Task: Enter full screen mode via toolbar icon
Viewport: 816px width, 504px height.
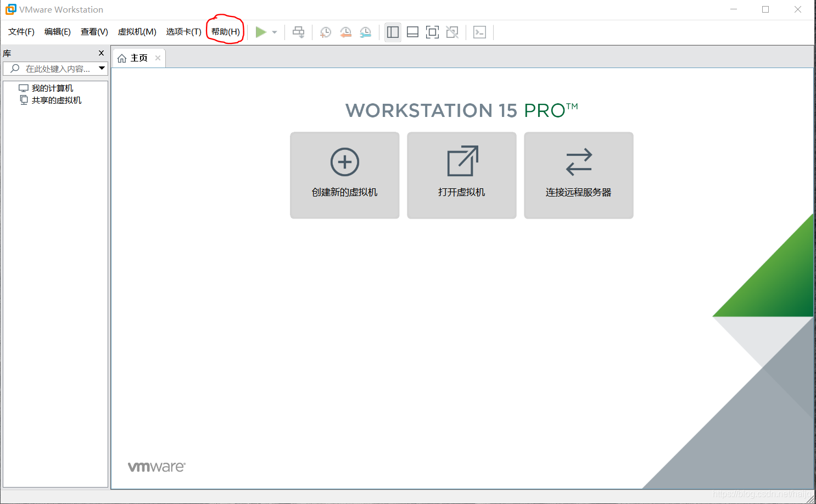Action: 433,32
